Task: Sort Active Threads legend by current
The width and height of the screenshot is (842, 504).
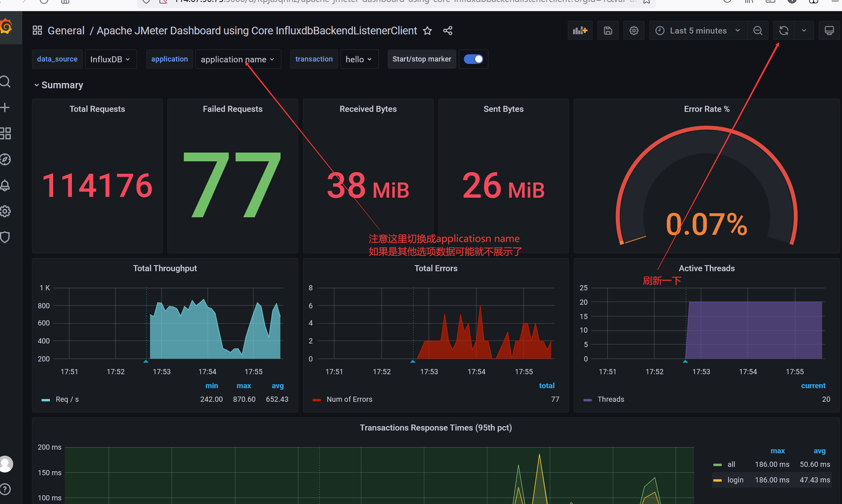Action: click(x=813, y=386)
